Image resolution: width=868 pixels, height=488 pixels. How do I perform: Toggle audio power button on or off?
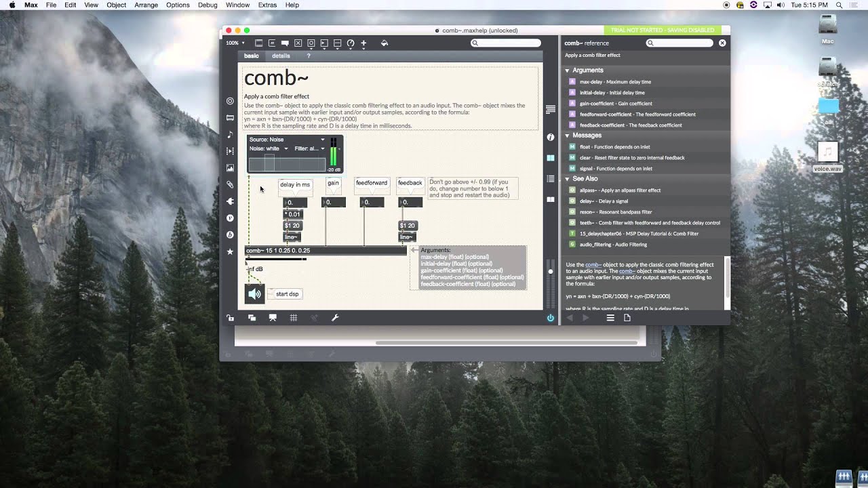coord(550,317)
